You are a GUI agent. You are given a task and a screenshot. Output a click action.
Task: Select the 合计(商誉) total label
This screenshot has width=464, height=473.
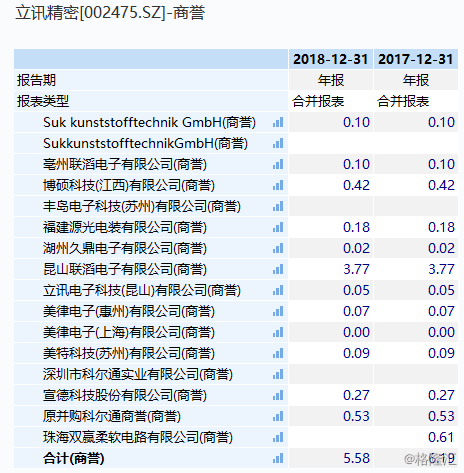pos(74,458)
